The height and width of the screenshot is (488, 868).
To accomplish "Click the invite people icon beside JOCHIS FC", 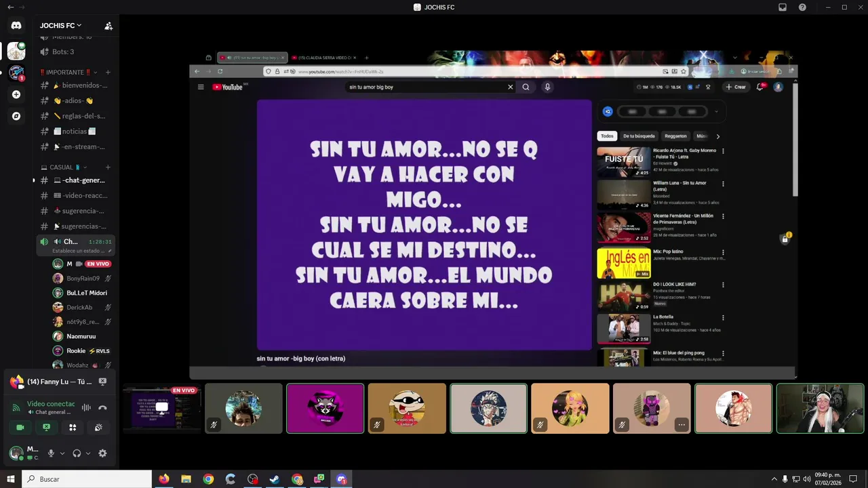I will 108,26.
